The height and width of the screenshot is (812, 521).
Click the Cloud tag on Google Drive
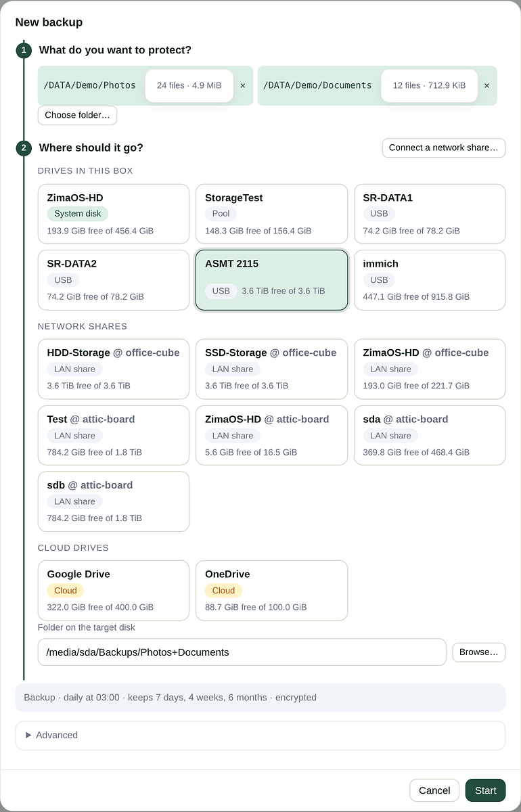(x=66, y=591)
